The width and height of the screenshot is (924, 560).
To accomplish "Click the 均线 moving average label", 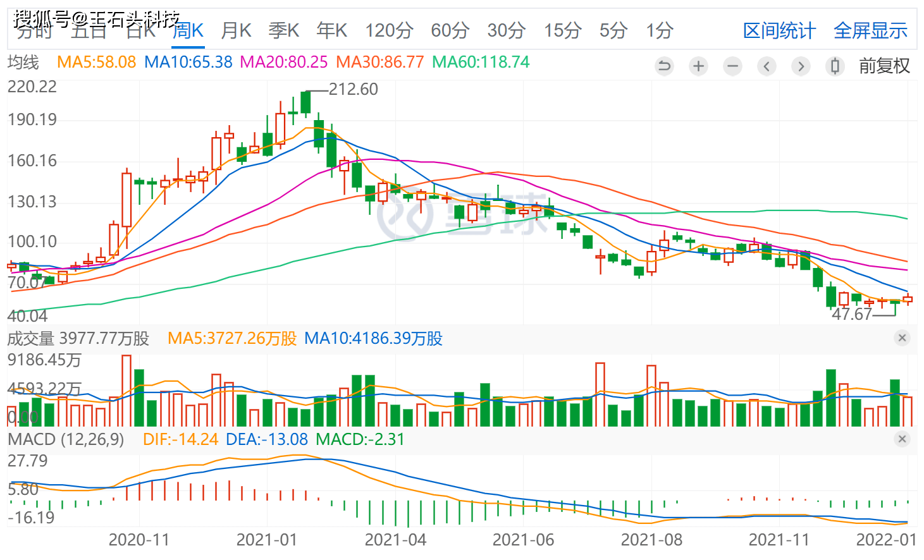I will click(23, 62).
